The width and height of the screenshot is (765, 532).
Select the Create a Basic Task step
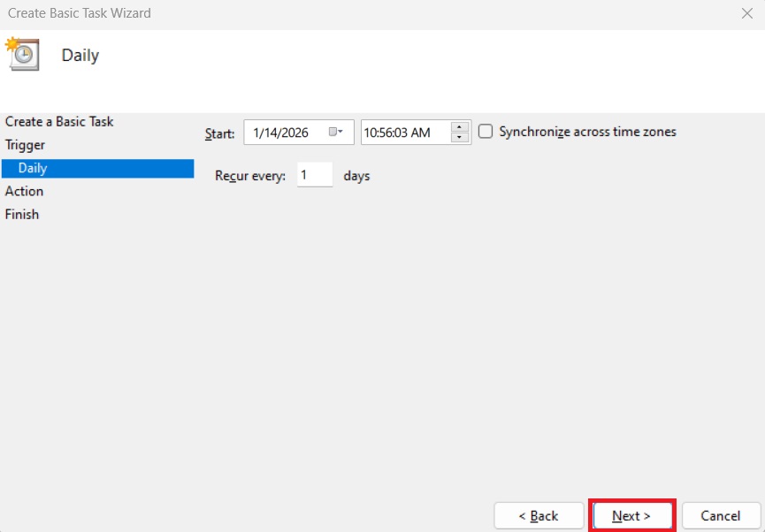[59, 122]
